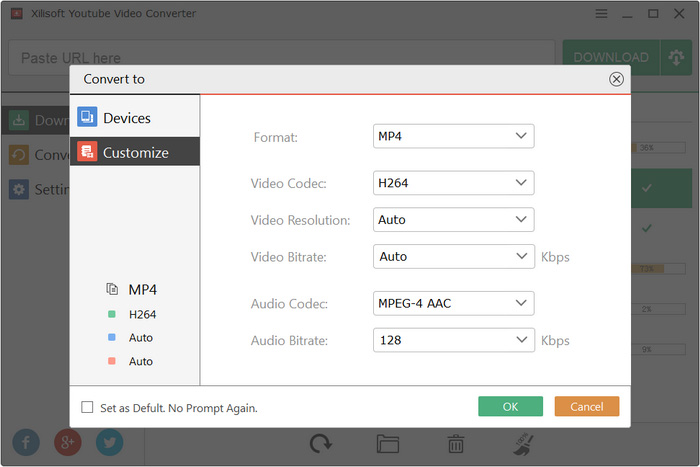
Task: Confirm with the OK button
Action: tap(510, 406)
